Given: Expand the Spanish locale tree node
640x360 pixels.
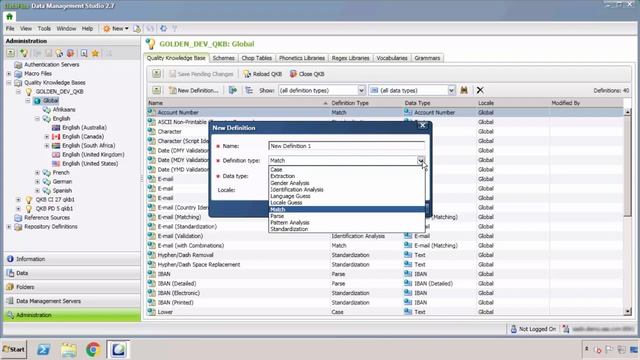Looking at the screenshot, I should [37, 190].
